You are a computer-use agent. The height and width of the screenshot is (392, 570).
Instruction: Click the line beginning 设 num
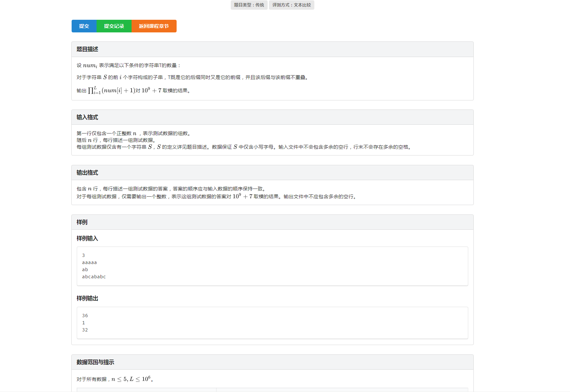(x=129, y=65)
